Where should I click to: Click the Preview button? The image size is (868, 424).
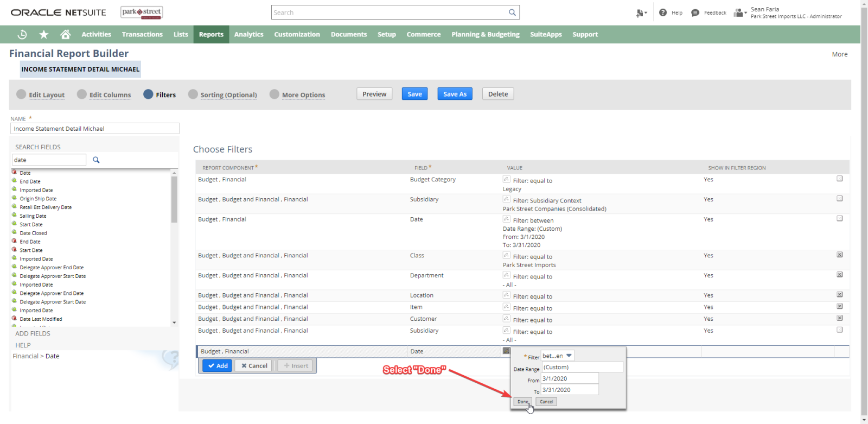pyautogui.click(x=374, y=94)
